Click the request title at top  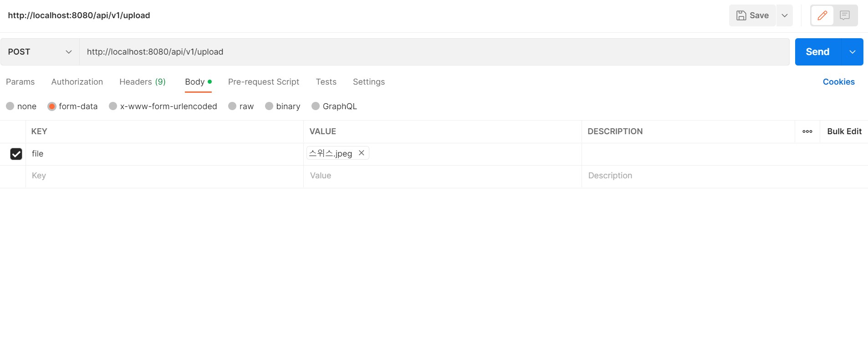[x=79, y=15]
